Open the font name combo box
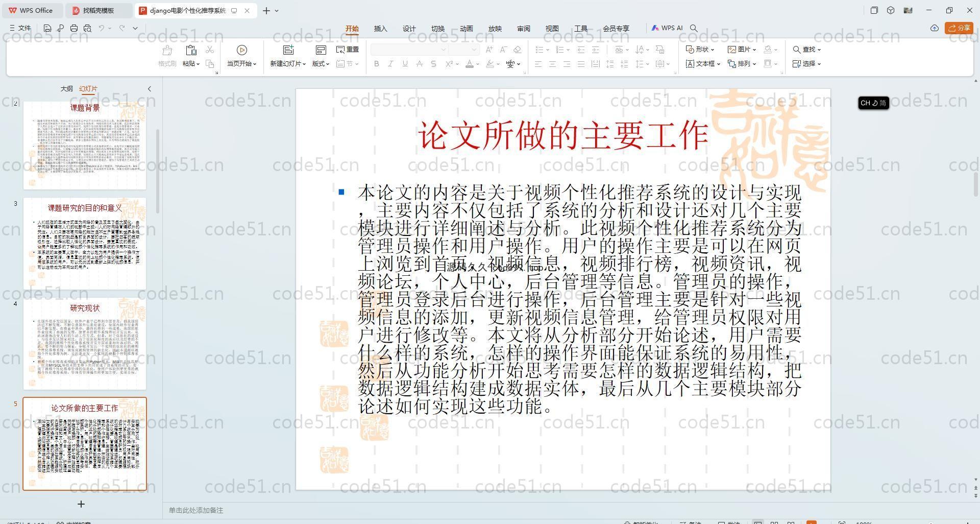Viewport: 980px width, 524px height. click(409, 50)
